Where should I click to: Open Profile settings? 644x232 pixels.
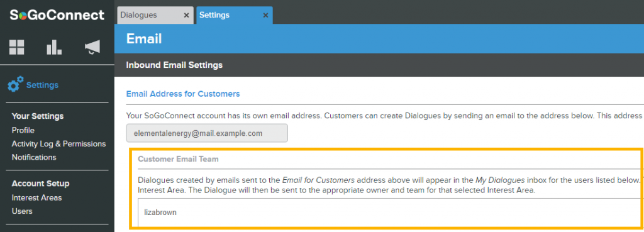coord(23,130)
